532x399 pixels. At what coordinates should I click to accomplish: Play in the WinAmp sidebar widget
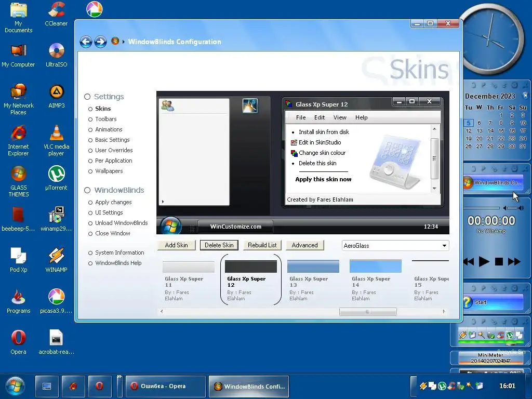tap(484, 262)
